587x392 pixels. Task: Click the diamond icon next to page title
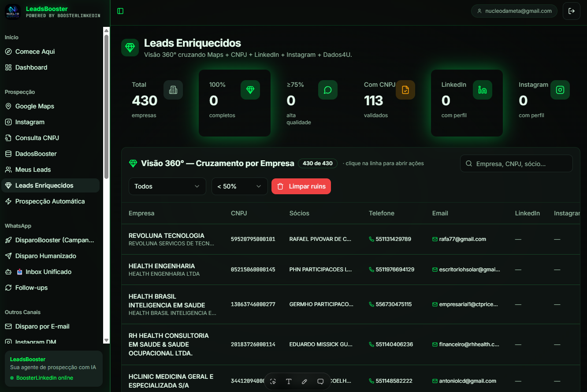130,48
